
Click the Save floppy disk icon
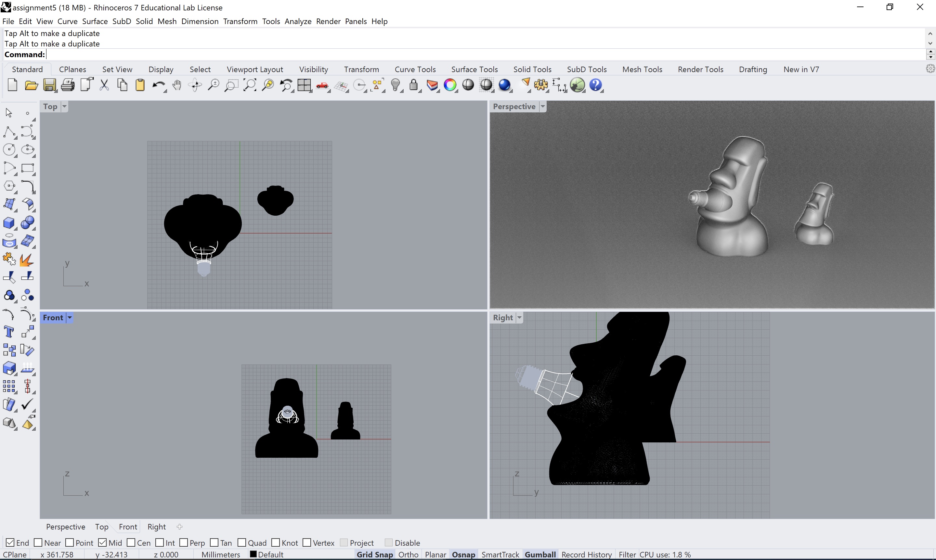point(49,85)
